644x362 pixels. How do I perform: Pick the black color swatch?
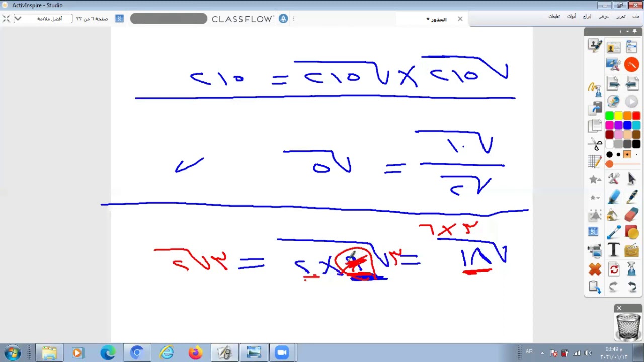pyautogui.click(x=636, y=144)
